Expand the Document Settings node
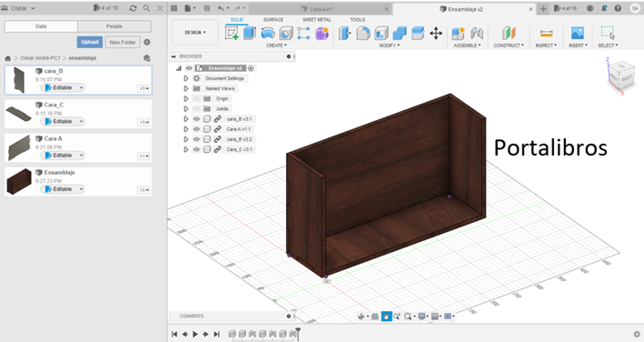Image resolution: width=644 pixels, height=342 pixels. coord(185,78)
